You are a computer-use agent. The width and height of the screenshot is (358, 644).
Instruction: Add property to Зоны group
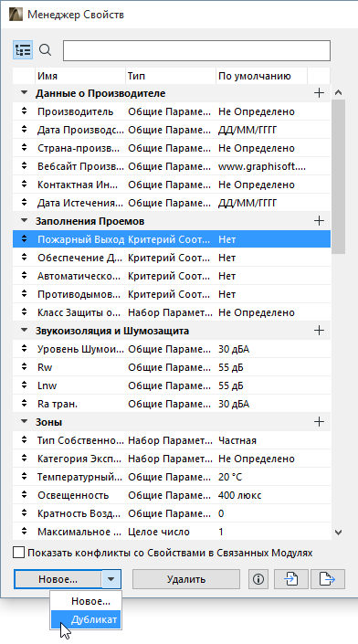point(319,422)
